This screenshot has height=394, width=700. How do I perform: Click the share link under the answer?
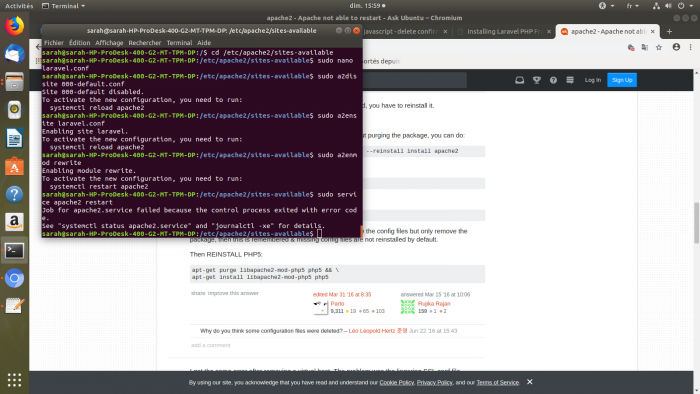pyautogui.click(x=198, y=293)
